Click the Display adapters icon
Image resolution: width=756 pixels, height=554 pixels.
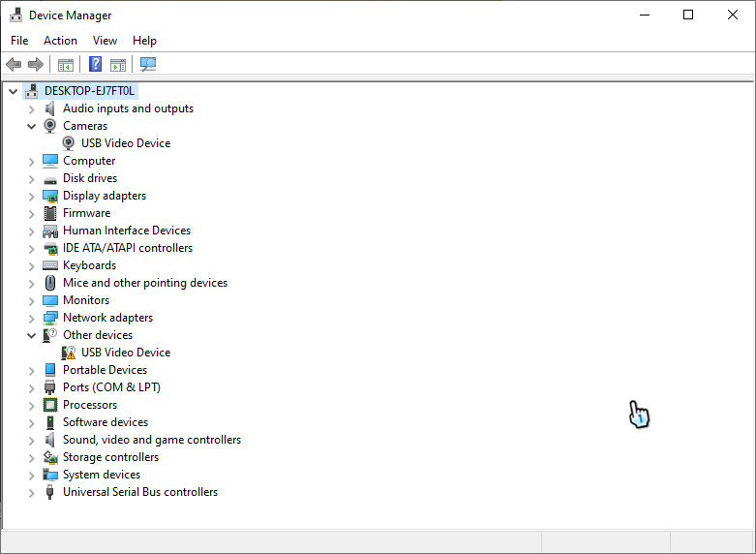50,196
